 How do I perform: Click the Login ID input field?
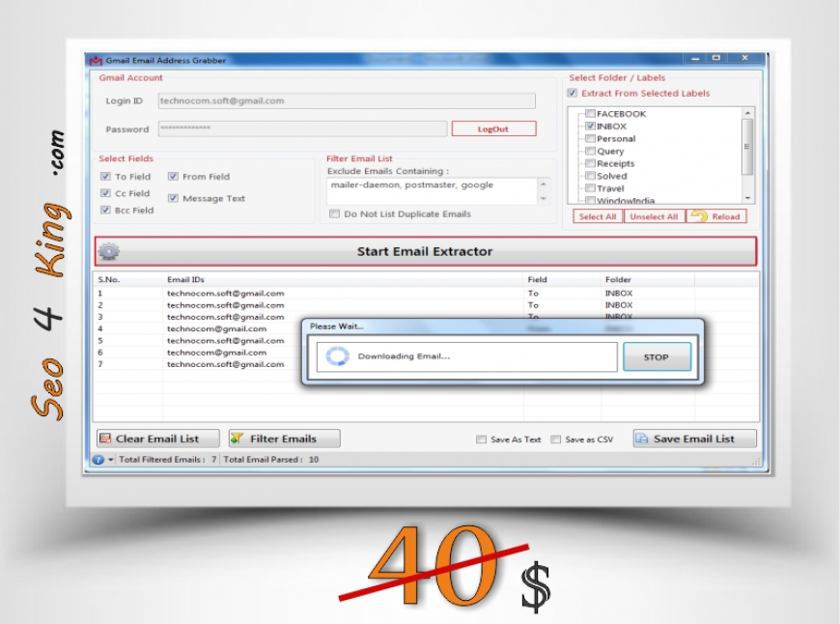coord(347,100)
